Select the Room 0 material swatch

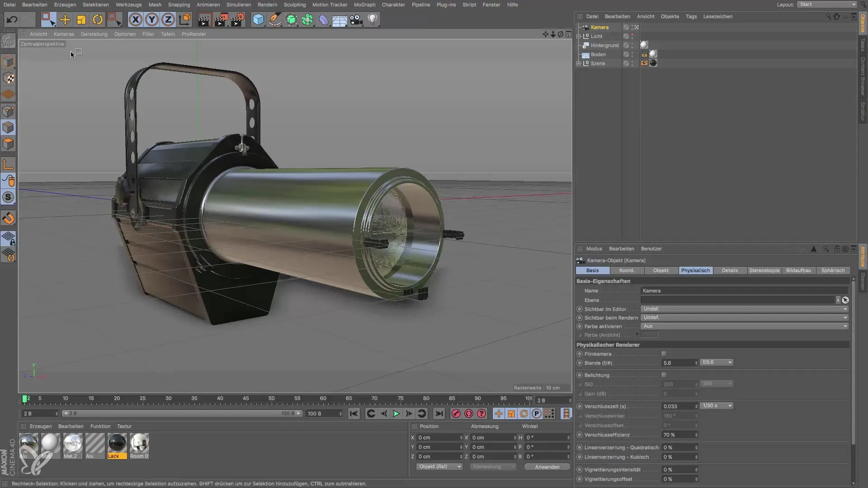click(139, 446)
